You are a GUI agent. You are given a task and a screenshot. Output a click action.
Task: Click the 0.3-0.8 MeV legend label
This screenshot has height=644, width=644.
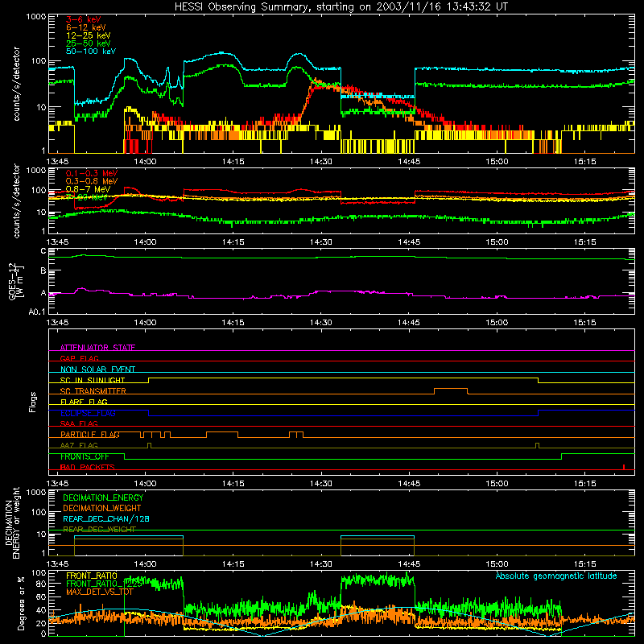click(x=92, y=181)
